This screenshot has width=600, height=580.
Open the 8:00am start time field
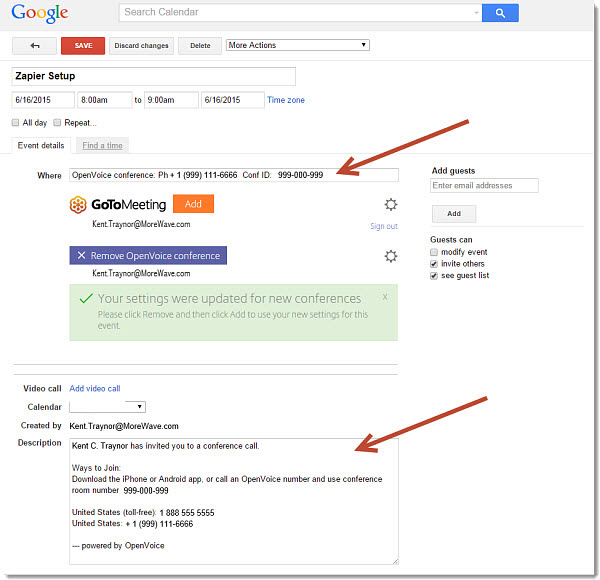(x=105, y=100)
